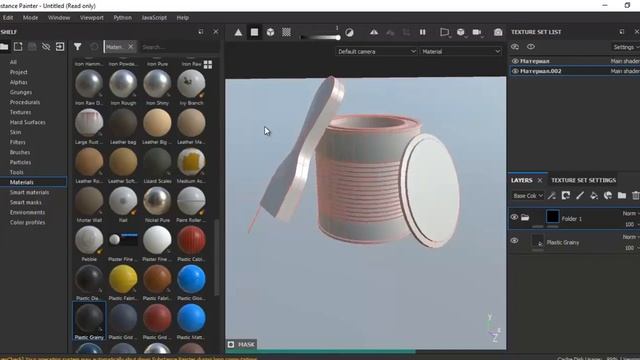Select the Environments shelf category
This screenshot has width=640, height=360.
pos(27,212)
